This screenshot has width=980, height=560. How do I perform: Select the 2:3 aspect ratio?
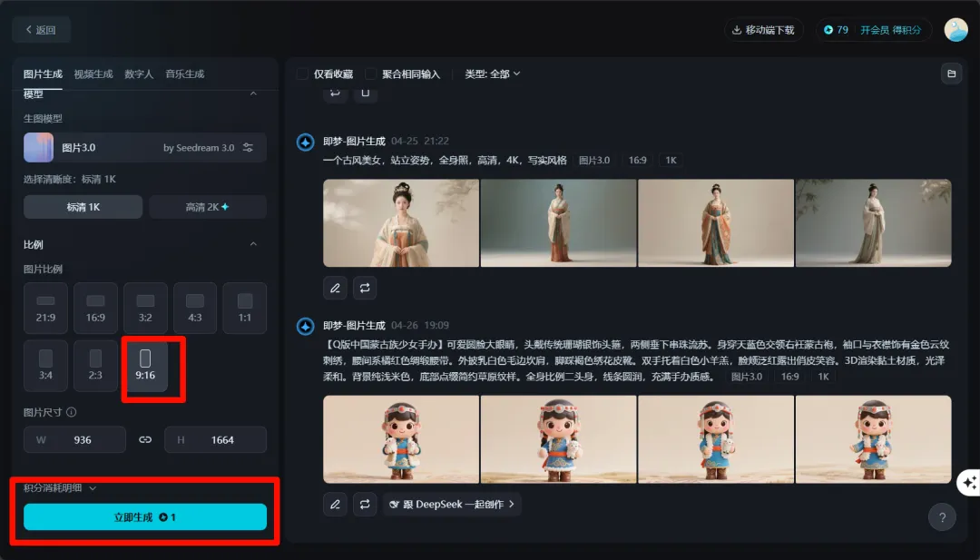point(95,366)
